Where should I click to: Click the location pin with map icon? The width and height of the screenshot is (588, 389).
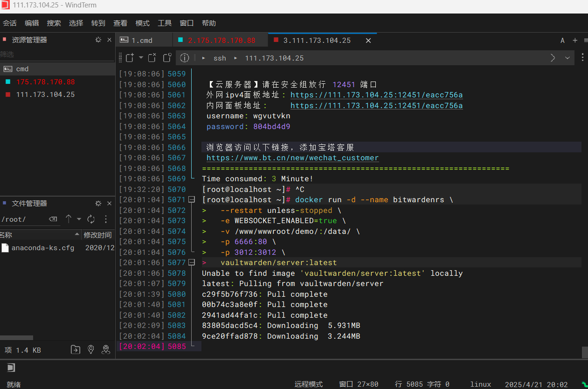pos(106,349)
